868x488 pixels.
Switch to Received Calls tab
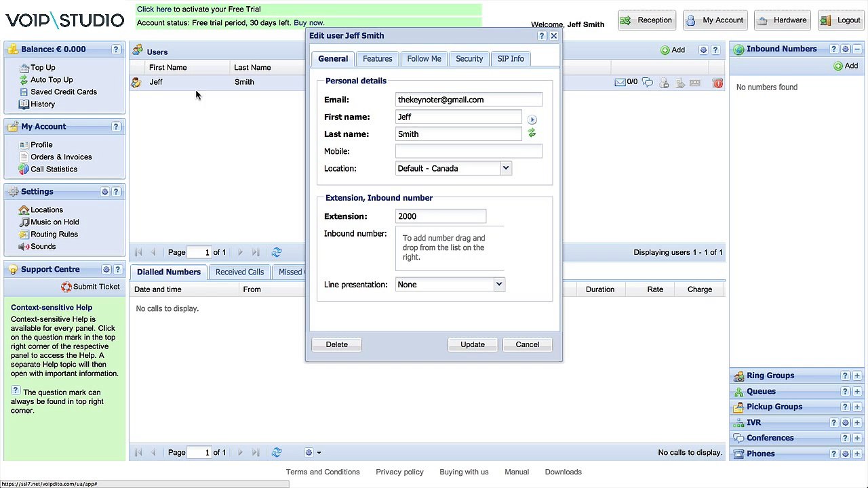coord(239,272)
